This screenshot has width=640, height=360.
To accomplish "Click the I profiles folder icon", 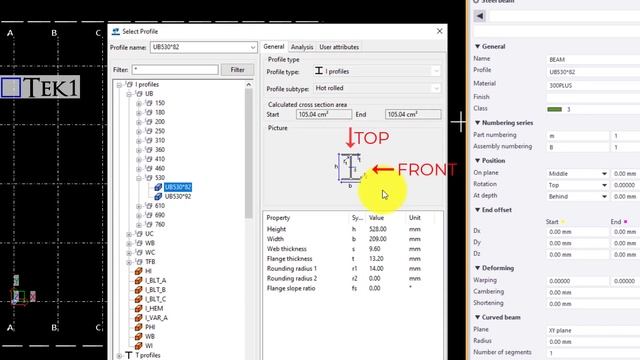I will coord(129,84).
